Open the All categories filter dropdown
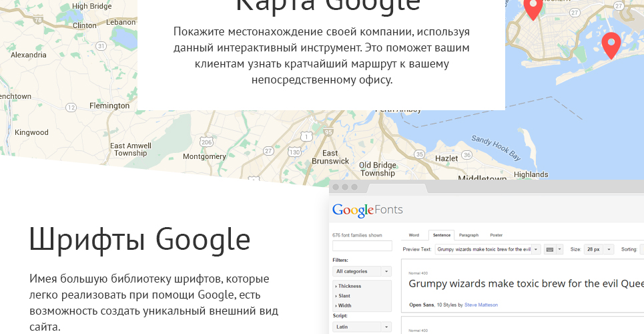Screen dimensions: 644x334 pyautogui.click(x=362, y=271)
